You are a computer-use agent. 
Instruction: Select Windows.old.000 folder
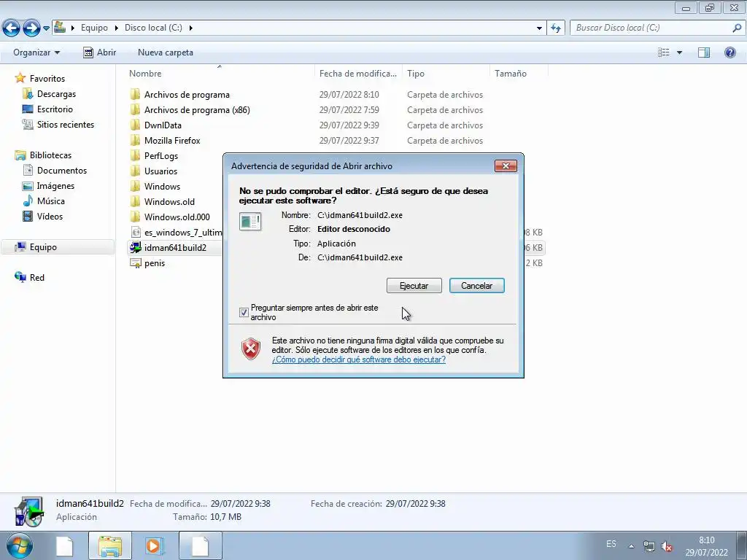177,217
